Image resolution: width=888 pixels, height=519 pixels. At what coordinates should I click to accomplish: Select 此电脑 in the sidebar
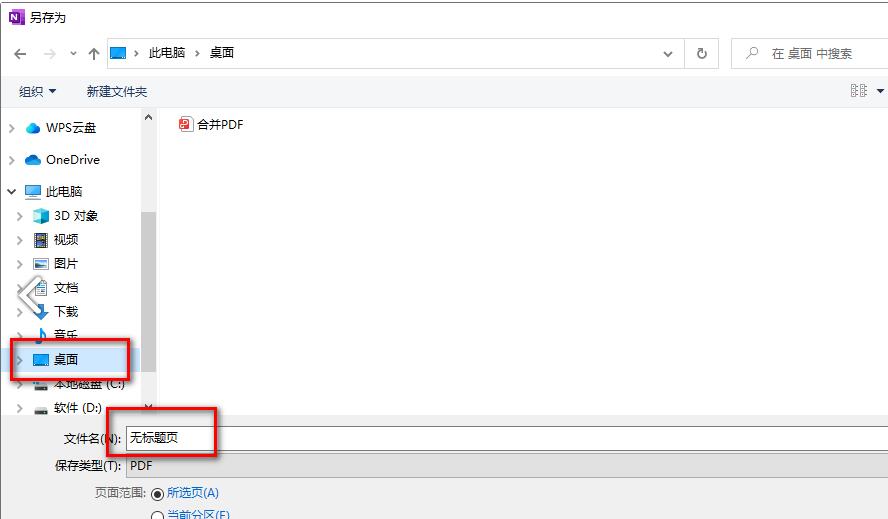[63, 192]
